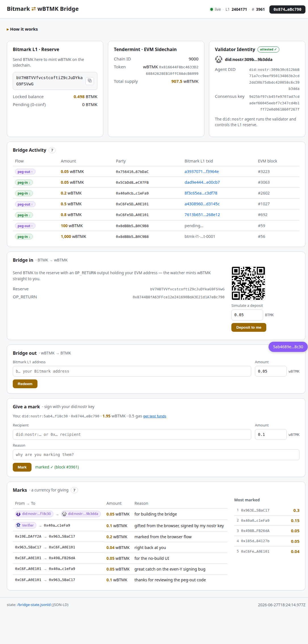
Task: Click the L1 block height 2404171
Action: coord(239,9)
